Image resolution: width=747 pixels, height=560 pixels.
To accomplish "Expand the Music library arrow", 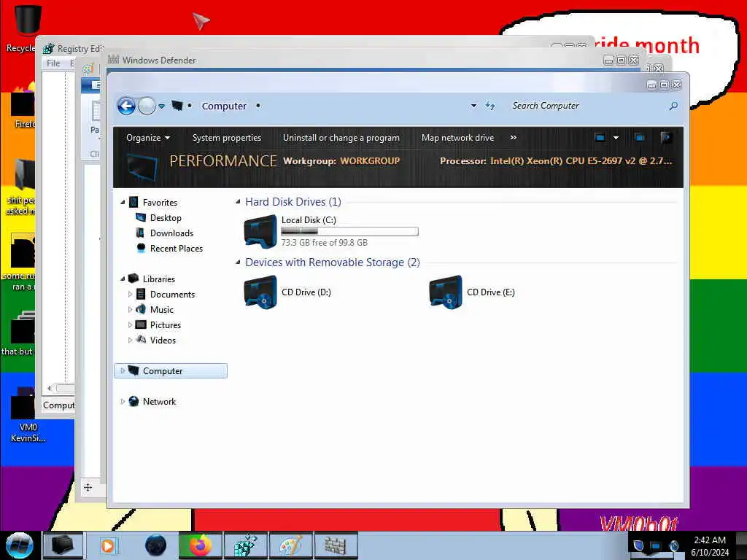I will click(130, 309).
